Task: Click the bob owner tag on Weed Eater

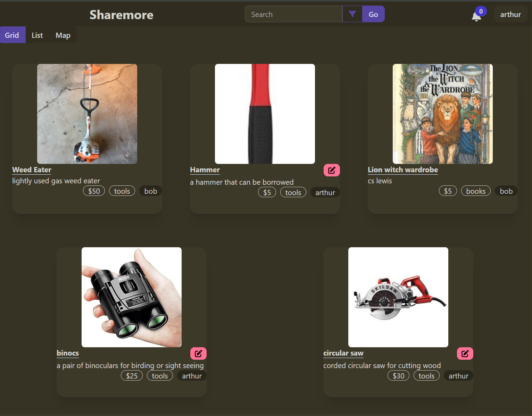Action: point(151,191)
